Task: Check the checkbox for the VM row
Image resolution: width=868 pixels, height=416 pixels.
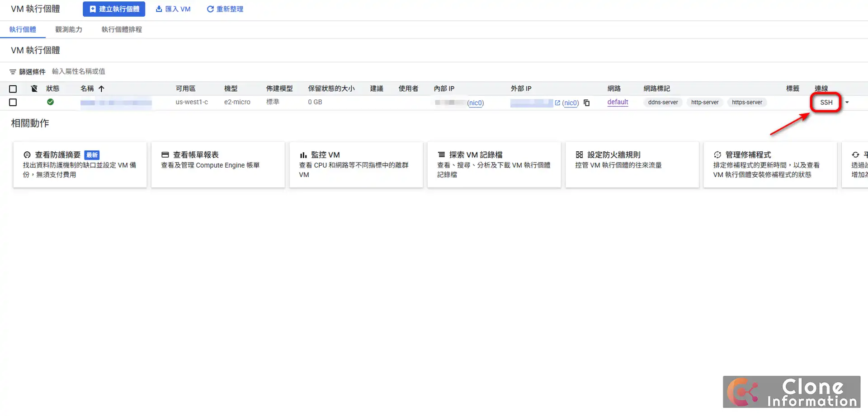Action: click(13, 102)
